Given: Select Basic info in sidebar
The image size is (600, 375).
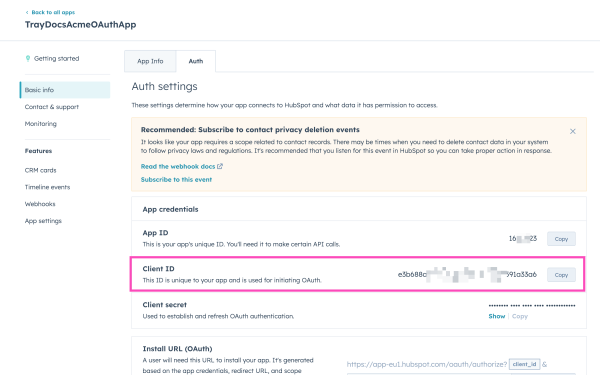Looking at the screenshot, I should click(65, 90).
